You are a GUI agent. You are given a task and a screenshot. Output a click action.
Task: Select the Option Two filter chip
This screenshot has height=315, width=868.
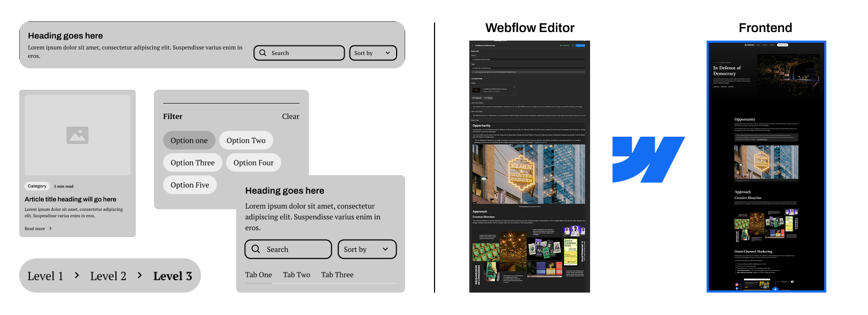(246, 140)
